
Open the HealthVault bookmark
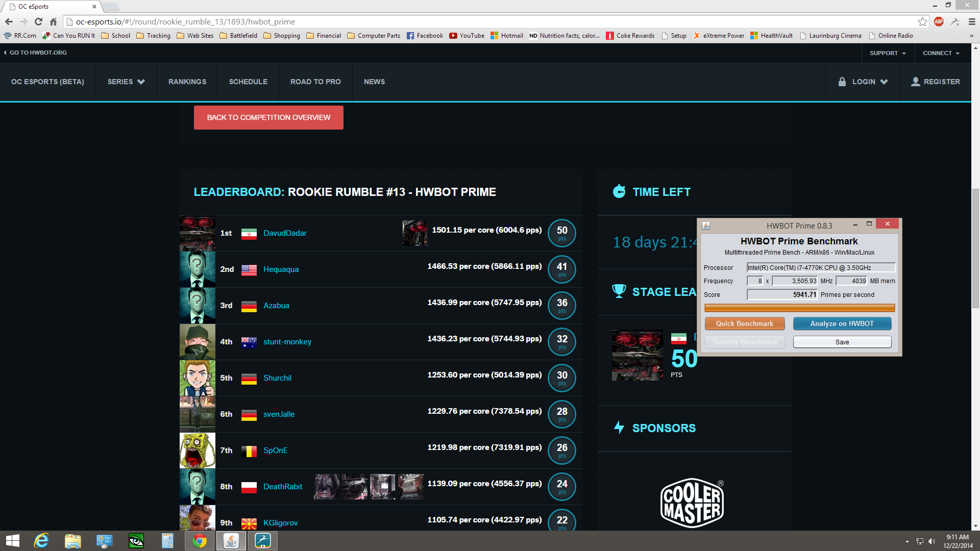click(x=771, y=36)
